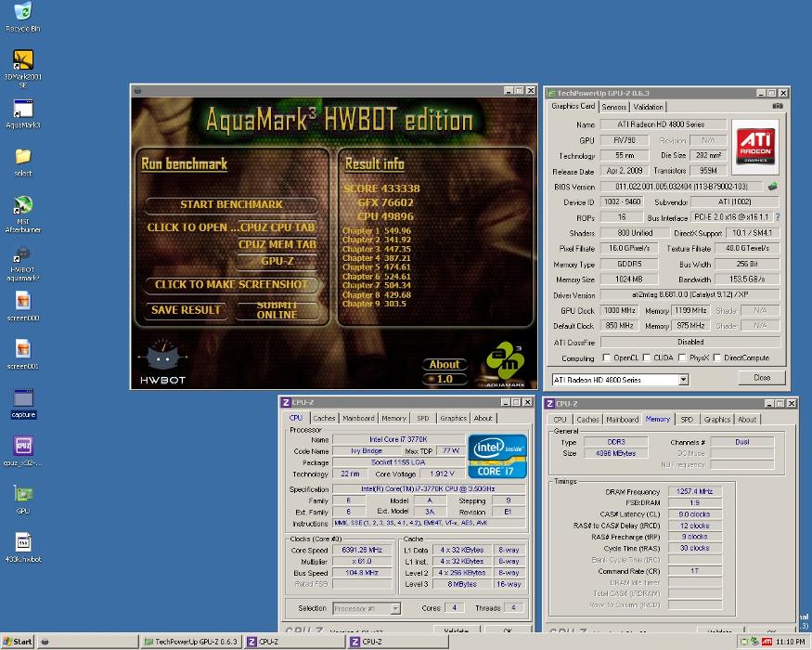The height and width of the screenshot is (650, 812).
Task: Click the HWBOT logo in AquaMark window
Action: click(162, 361)
